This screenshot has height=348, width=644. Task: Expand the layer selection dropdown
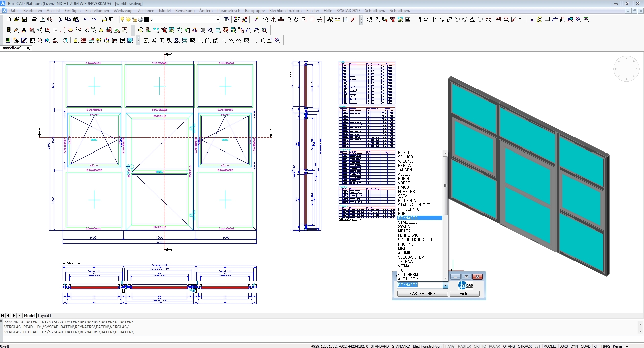pyautogui.click(x=218, y=19)
